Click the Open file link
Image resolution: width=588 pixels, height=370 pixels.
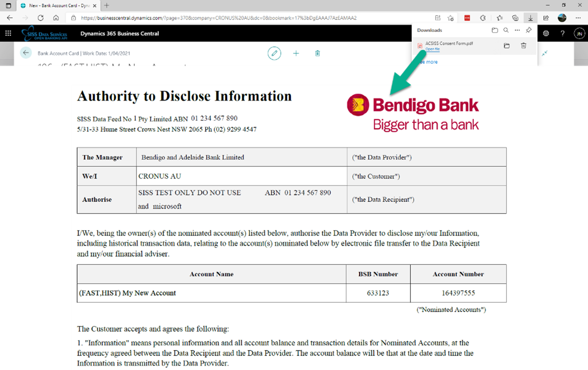[x=432, y=49]
